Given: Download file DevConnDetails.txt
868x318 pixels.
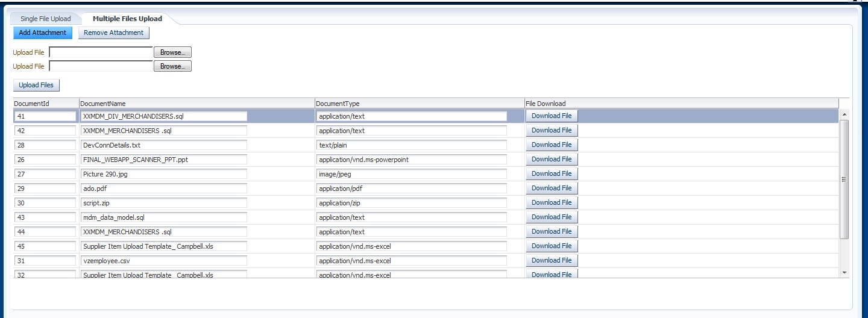Looking at the screenshot, I should pyautogui.click(x=552, y=145).
